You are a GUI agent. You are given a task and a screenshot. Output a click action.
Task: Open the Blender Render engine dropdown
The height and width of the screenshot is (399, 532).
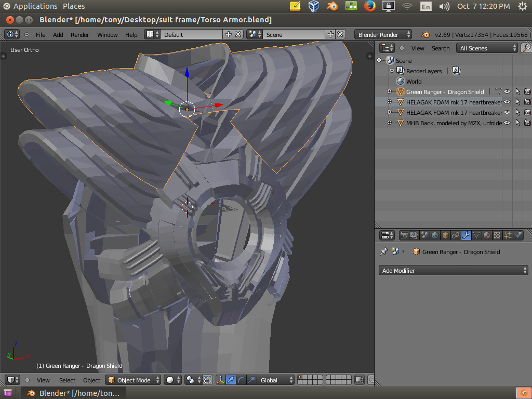tap(383, 35)
